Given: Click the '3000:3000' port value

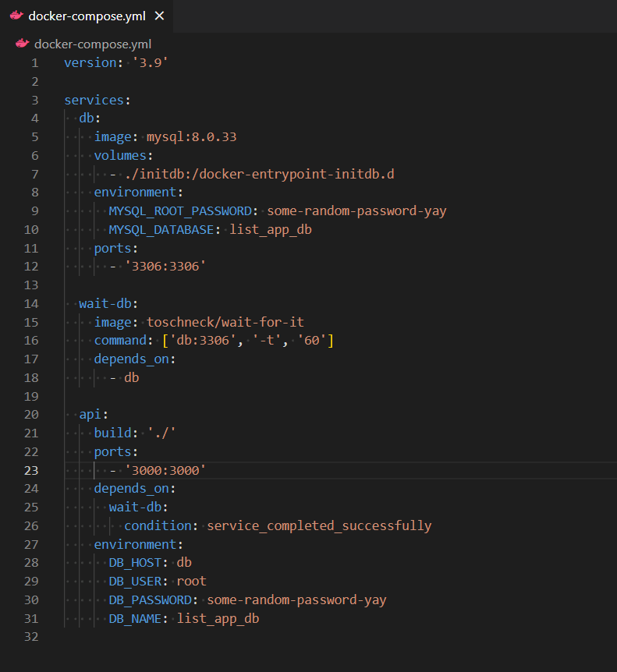Looking at the screenshot, I should [165, 470].
